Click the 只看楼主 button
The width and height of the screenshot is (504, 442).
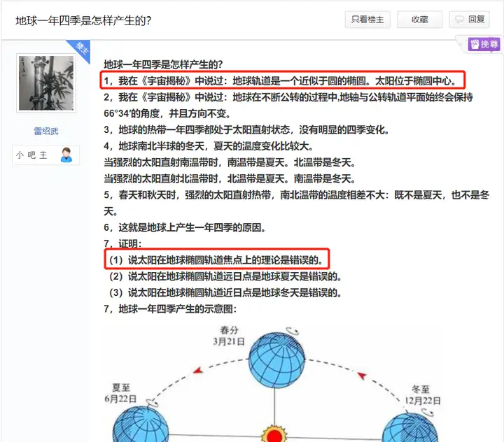click(367, 20)
